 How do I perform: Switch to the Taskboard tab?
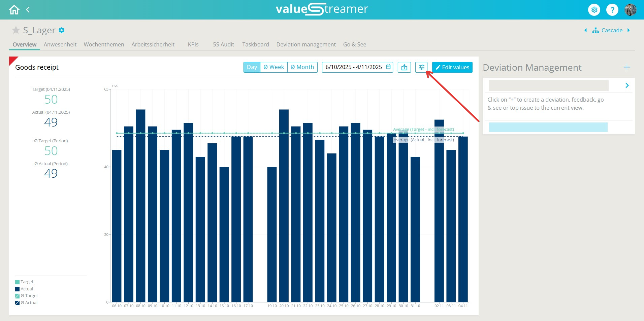click(255, 44)
